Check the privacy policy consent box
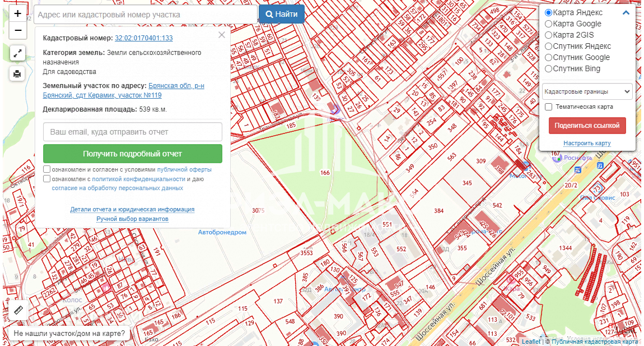Screen dimensions: 644x346 [x=47, y=179]
